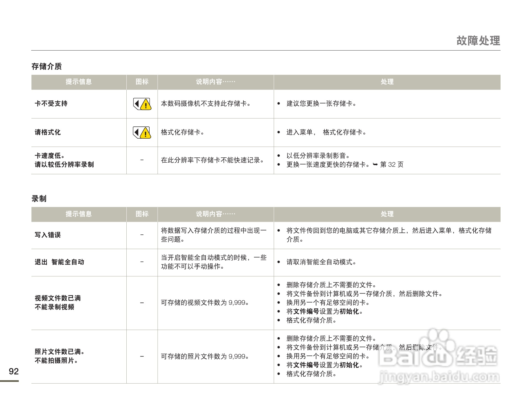The image size is (532, 407).
Task: Click 请取消智能全自动模式 bullet text
Action: pyautogui.click(x=321, y=262)
